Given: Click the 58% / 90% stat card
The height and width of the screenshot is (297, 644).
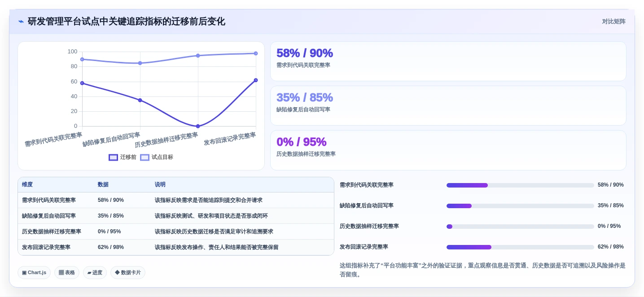Looking at the screenshot, I should click(x=448, y=61).
